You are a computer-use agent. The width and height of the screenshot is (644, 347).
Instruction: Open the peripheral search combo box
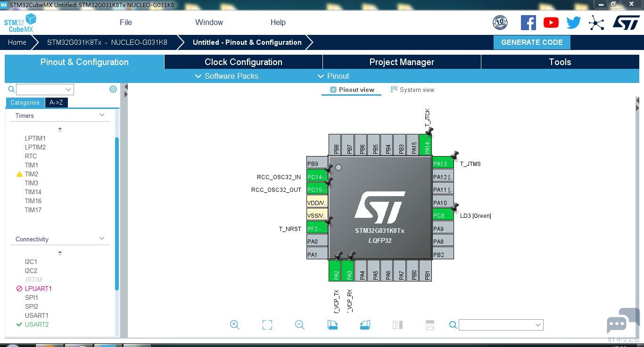[x=45, y=90]
